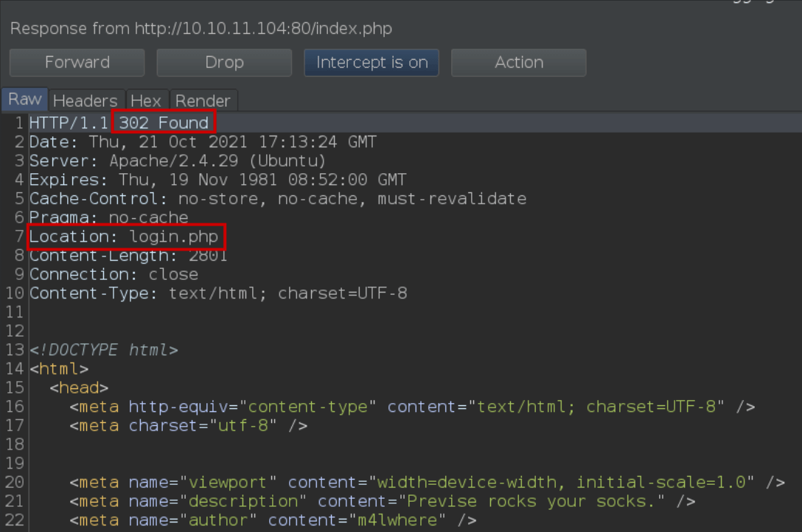Click the meta author m4lwhere line
Screen dimensions: 802x532
coord(273,520)
